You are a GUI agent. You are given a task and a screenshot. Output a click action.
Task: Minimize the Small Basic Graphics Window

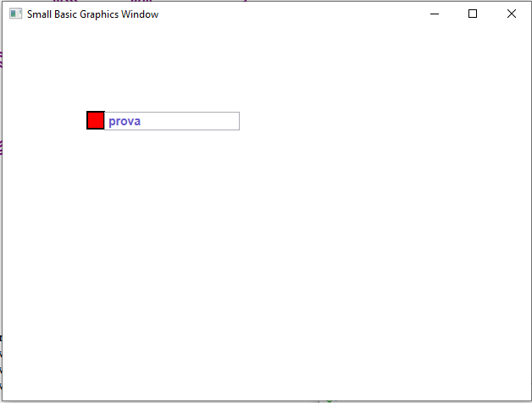point(435,14)
